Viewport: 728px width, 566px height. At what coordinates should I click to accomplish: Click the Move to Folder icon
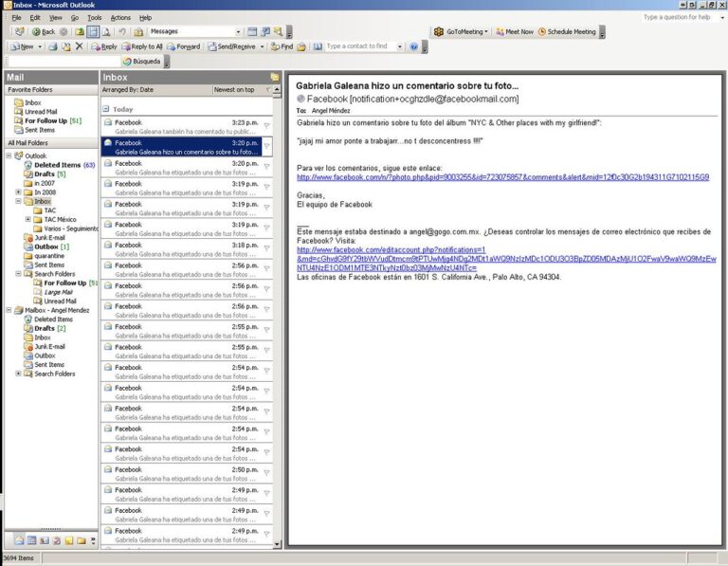66,46
